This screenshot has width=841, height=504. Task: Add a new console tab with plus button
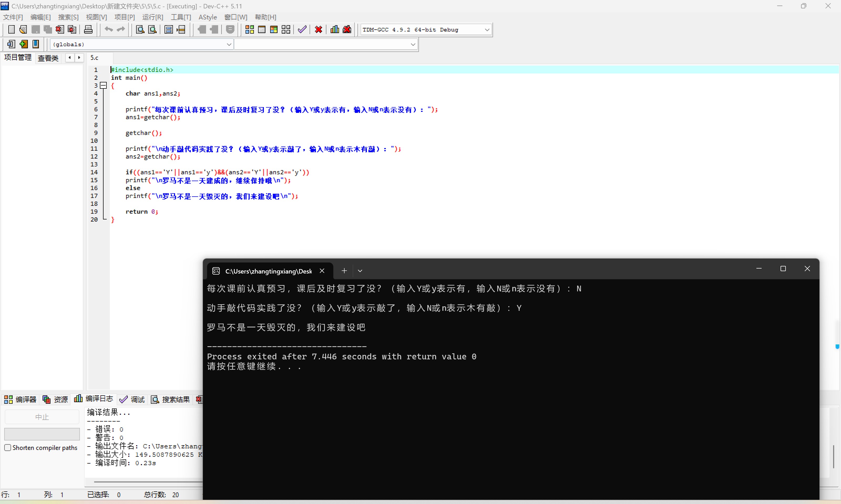pyautogui.click(x=344, y=271)
